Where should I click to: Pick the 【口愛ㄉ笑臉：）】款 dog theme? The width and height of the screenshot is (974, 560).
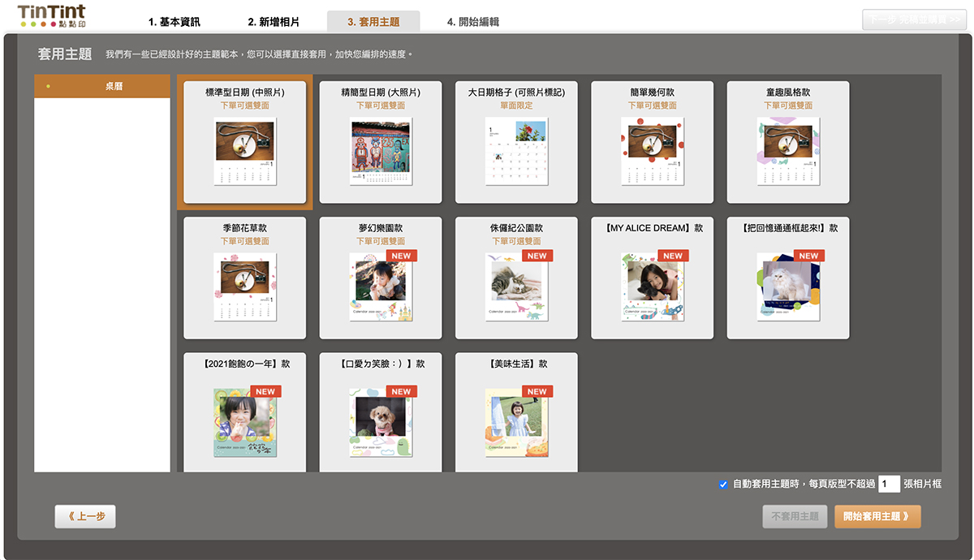(381, 412)
